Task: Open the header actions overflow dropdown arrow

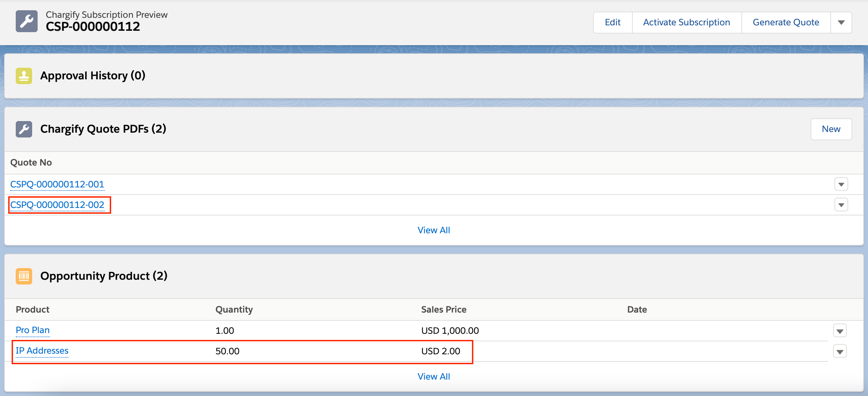Action: pyautogui.click(x=841, y=23)
